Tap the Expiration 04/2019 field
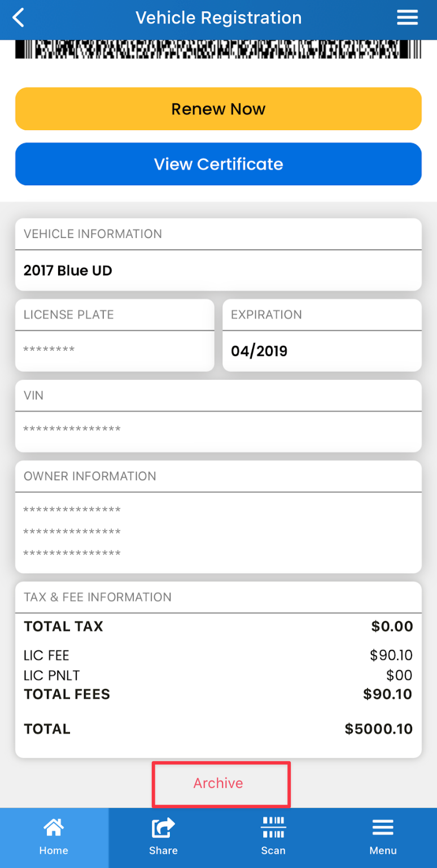 coord(322,351)
